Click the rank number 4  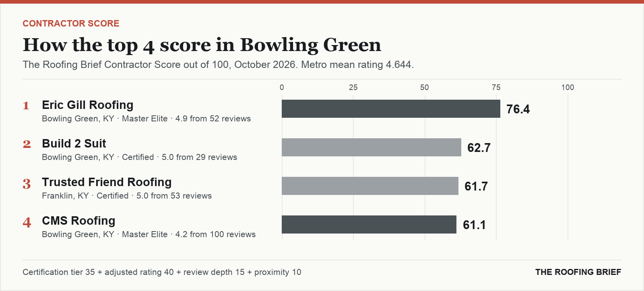point(27,222)
